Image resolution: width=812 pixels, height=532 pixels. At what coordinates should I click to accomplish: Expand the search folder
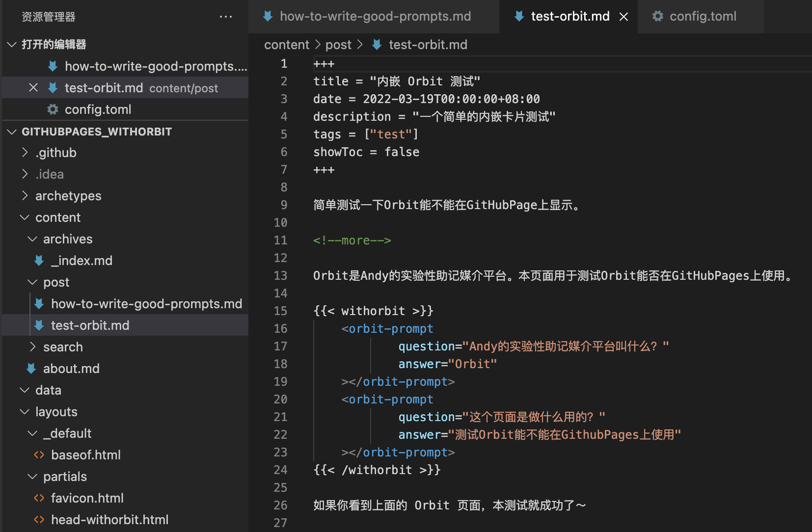pyautogui.click(x=33, y=347)
